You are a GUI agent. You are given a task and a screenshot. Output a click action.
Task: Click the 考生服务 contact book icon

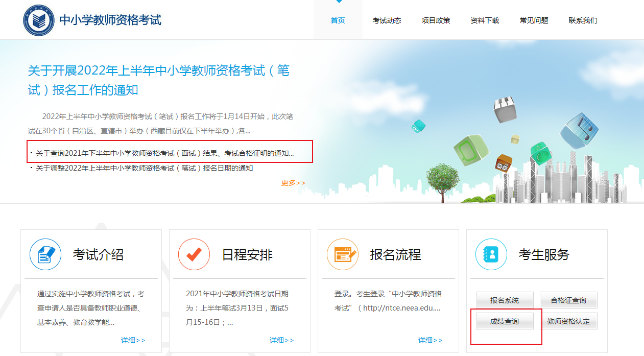click(491, 254)
